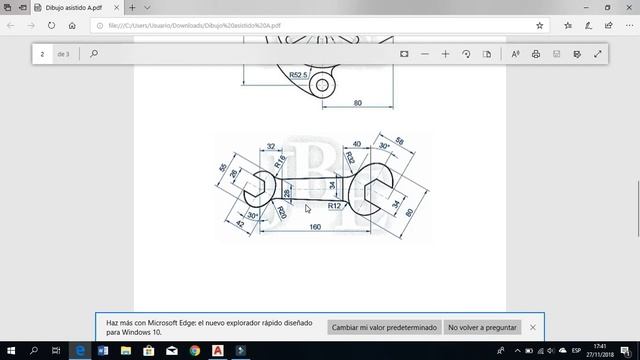Expand the tab preview chevron

click(x=147, y=8)
